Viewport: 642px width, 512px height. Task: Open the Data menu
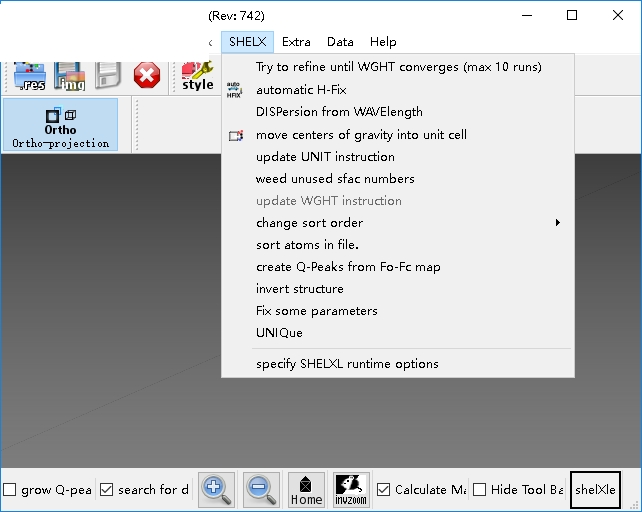tap(340, 42)
